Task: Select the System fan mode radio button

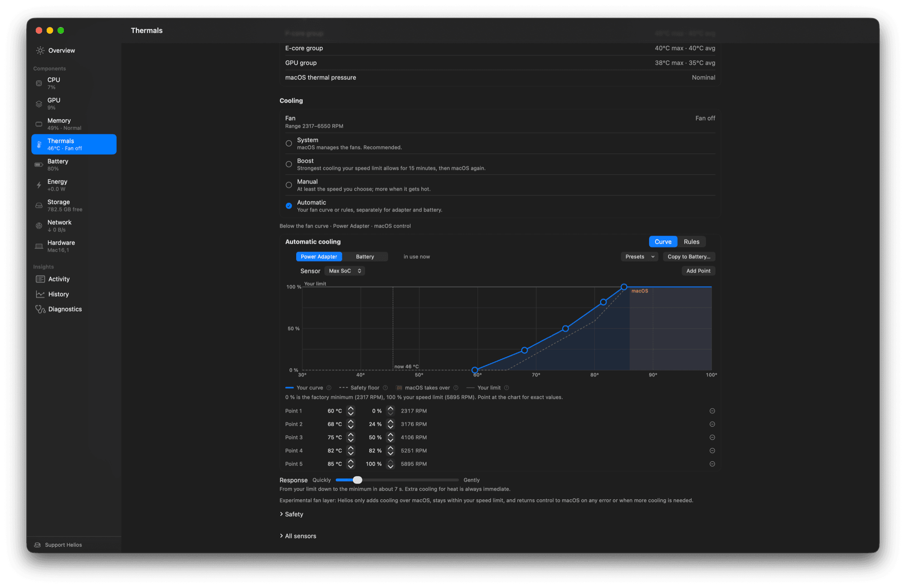Action: (x=289, y=143)
